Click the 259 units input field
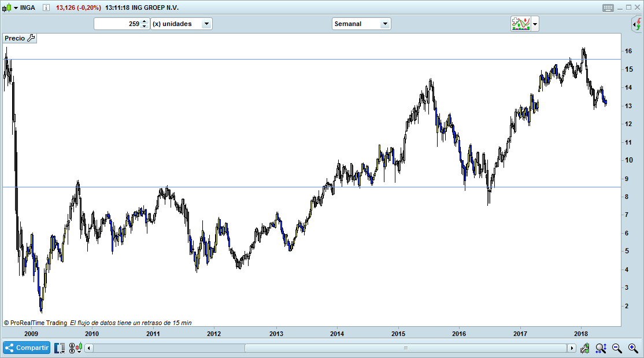The width and height of the screenshot is (644, 358). tap(117, 24)
